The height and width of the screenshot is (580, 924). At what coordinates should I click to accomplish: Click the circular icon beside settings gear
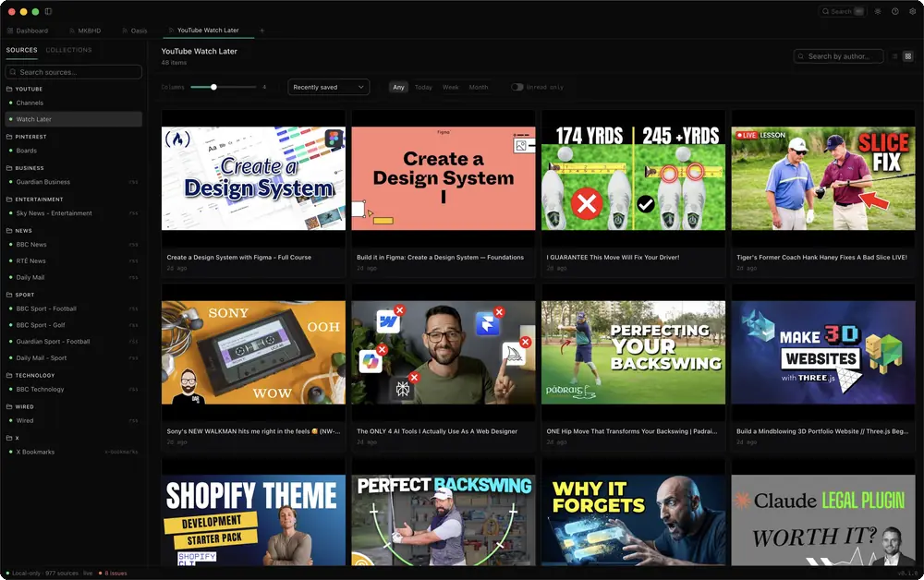(895, 11)
